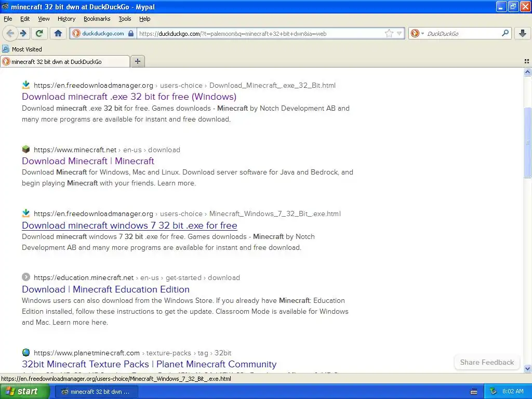532x399 pixels.
Task: Click the favicon beside the Windows 7 32 Bit result
Action: pos(26,213)
